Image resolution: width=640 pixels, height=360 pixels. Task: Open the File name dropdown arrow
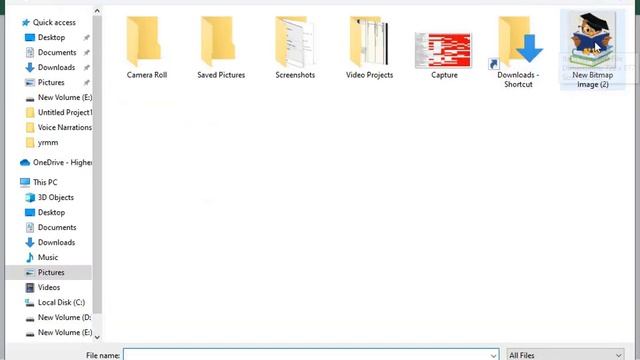click(493, 356)
